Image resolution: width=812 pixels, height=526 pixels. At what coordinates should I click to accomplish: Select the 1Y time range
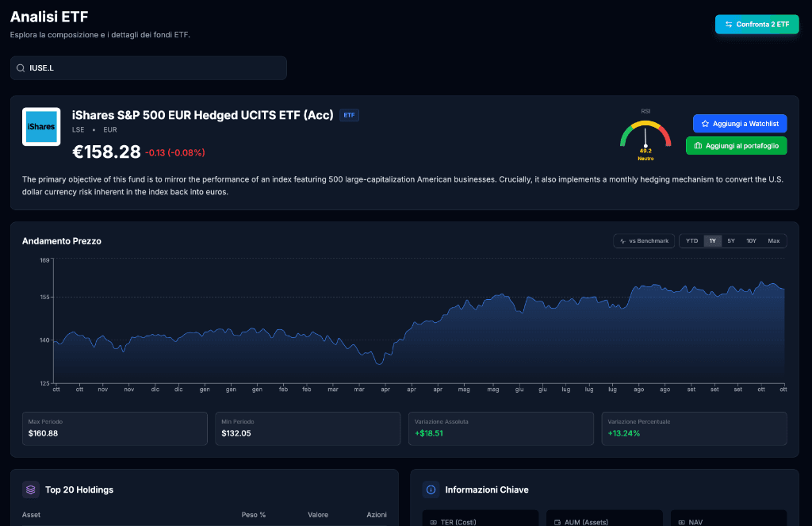tap(713, 241)
